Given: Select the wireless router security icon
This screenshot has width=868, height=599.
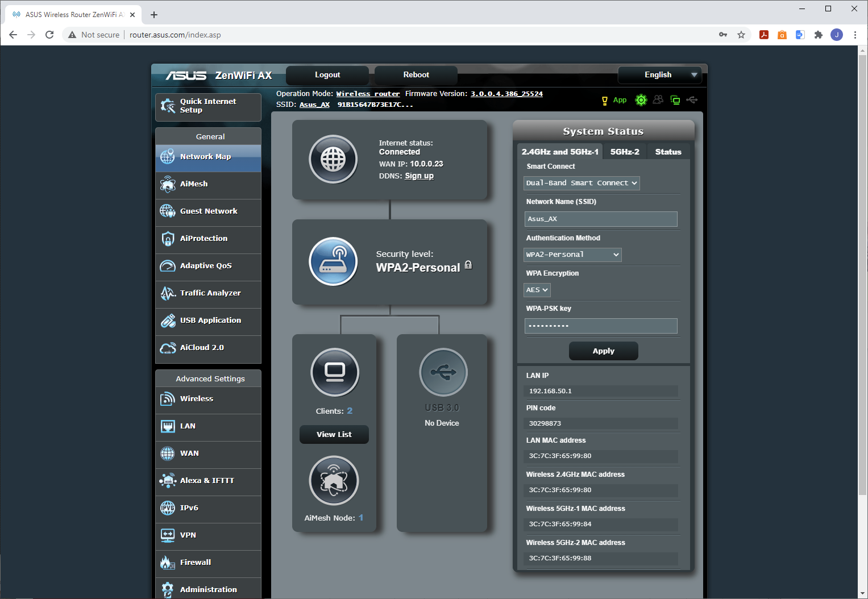Looking at the screenshot, I should 333,261.
